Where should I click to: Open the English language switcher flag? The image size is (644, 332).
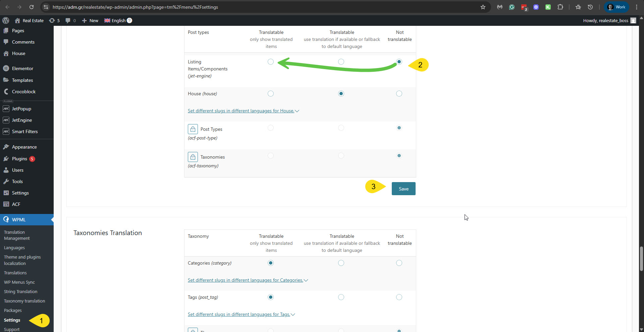click(x=107, y=20)
